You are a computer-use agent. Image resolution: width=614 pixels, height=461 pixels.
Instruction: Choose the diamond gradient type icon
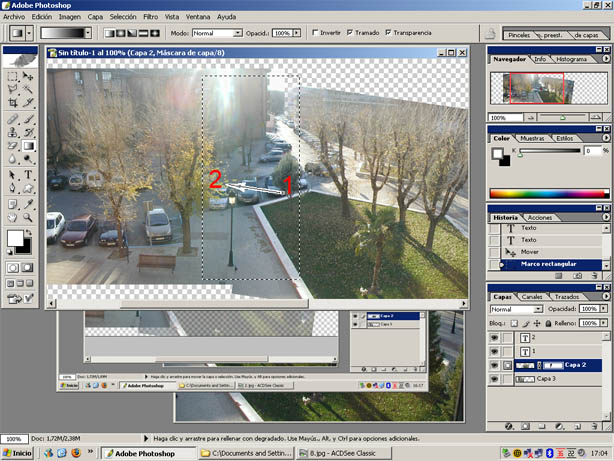[x=155, y=33]
